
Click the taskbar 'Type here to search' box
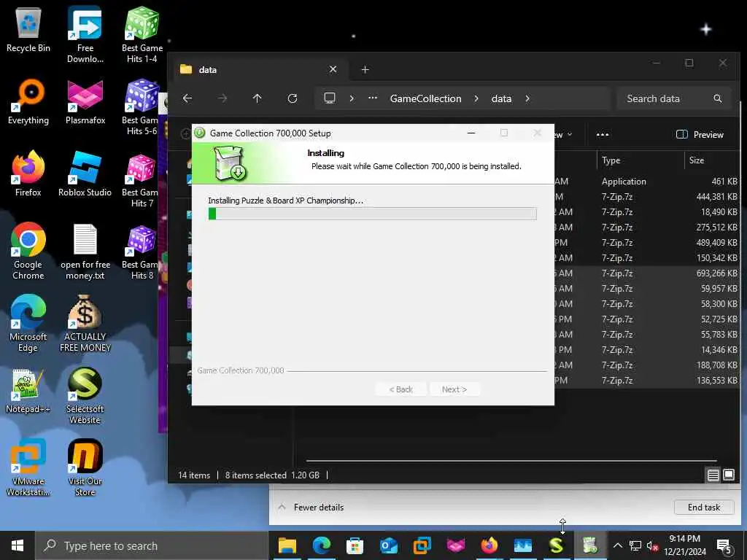(x=152, y=545)
